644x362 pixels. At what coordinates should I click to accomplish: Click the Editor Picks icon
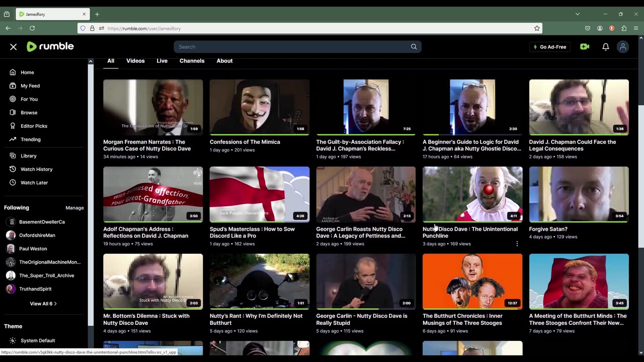point(13,126)
